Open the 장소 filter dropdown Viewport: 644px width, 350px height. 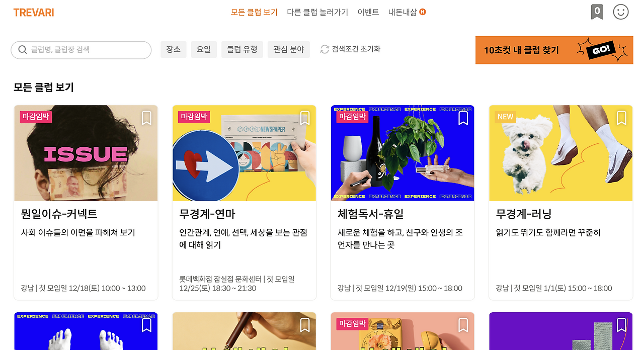pos(174,49)
